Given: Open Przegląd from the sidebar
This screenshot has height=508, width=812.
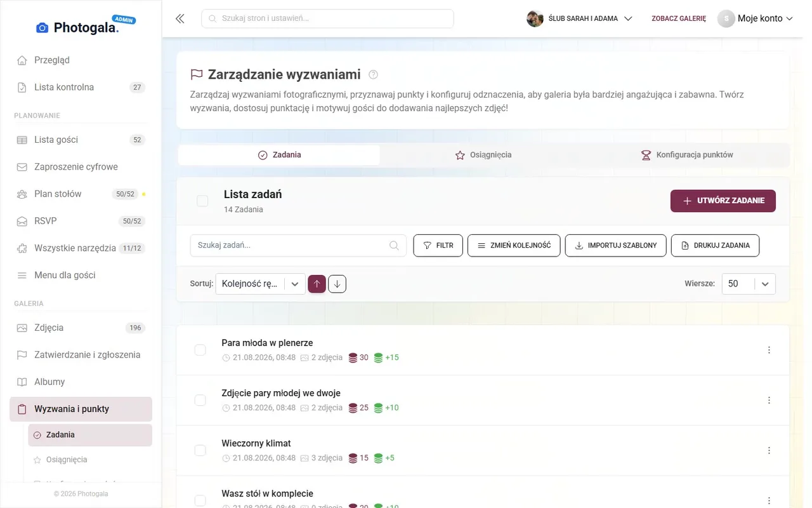Looking at the screenshot, I should pos(81,60).
